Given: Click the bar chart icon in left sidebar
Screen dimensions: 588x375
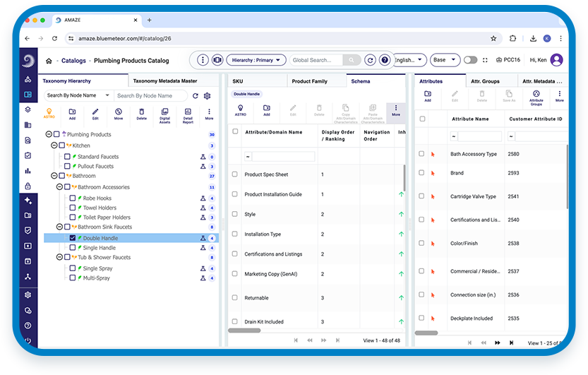Looking at the screenshot, I should [28, 171].
